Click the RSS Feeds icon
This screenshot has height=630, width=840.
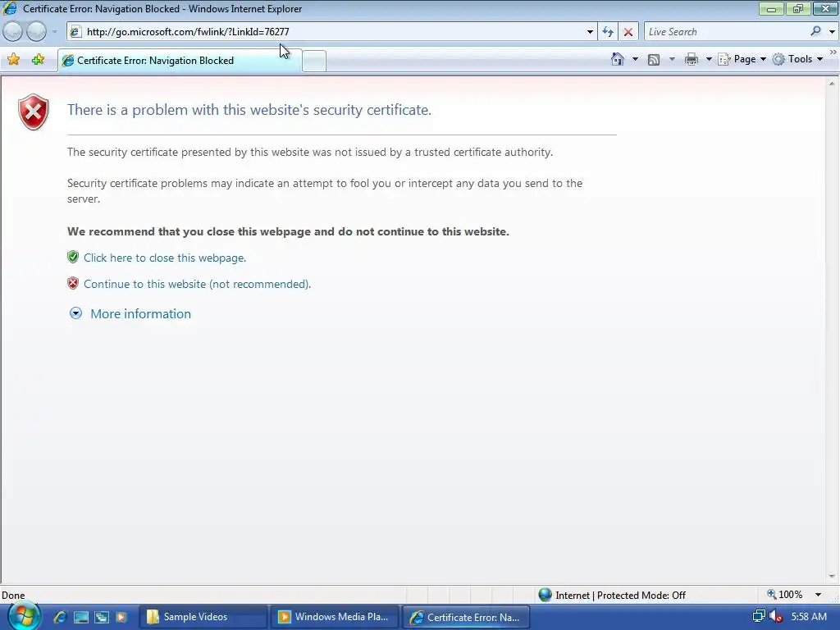(x=654, y=59)
